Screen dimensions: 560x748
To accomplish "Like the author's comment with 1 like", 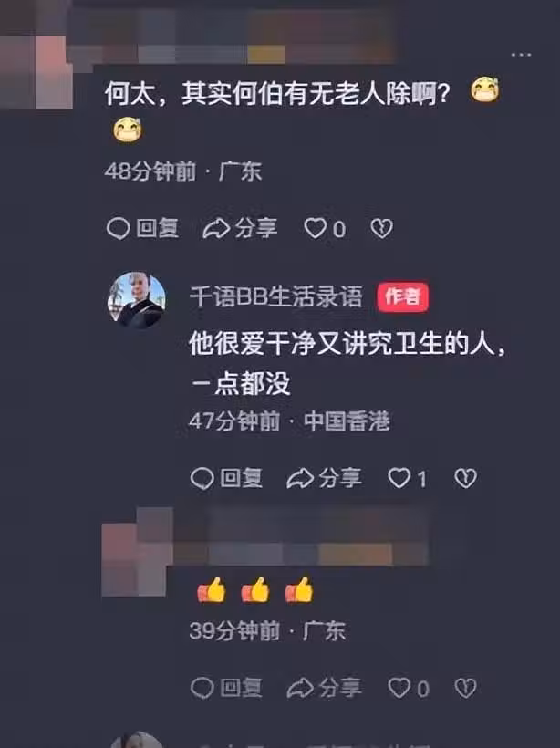I will [407, 478].
